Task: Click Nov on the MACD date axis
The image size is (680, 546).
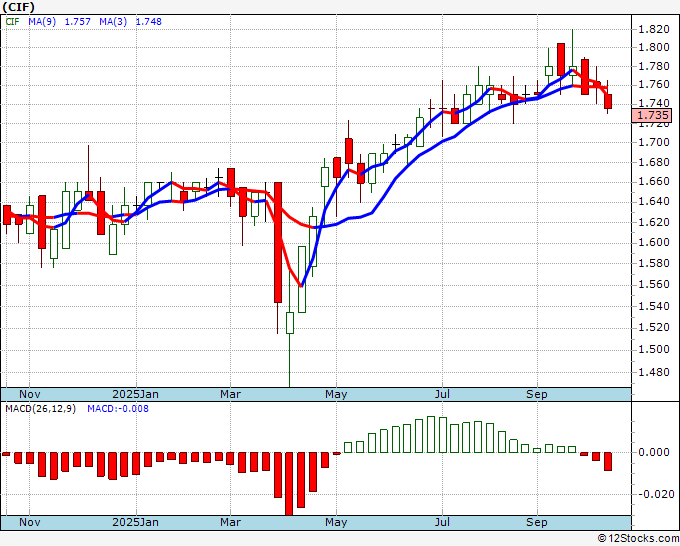Action: click(29, 522)
